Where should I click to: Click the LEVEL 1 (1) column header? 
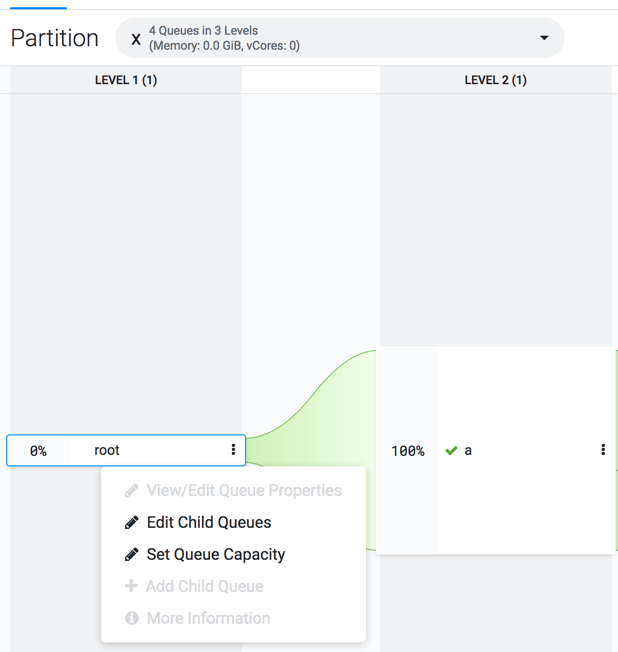pyautogui.click(x=126, y=80)
